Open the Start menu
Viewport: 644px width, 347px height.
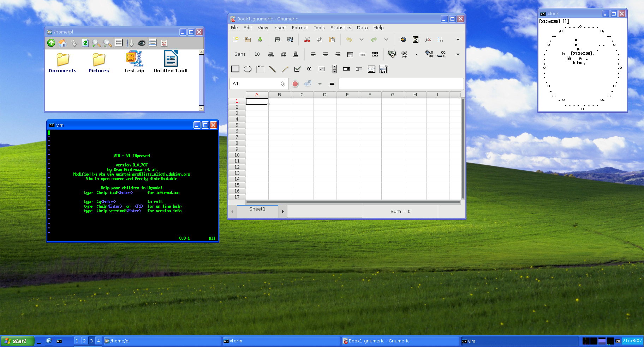17,341
